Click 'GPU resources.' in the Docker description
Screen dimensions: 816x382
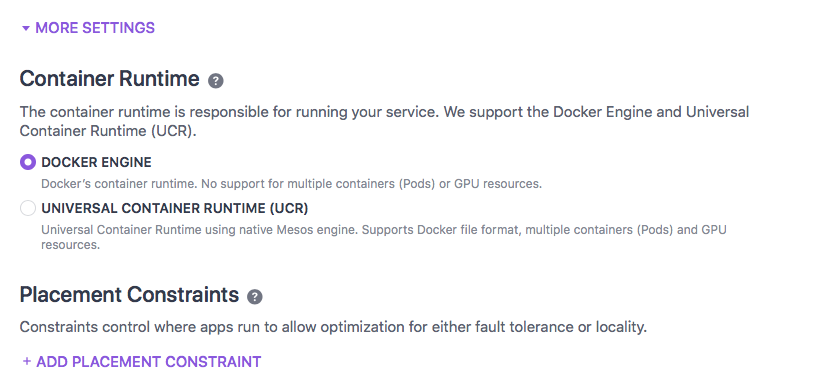(x=498, y=184)
